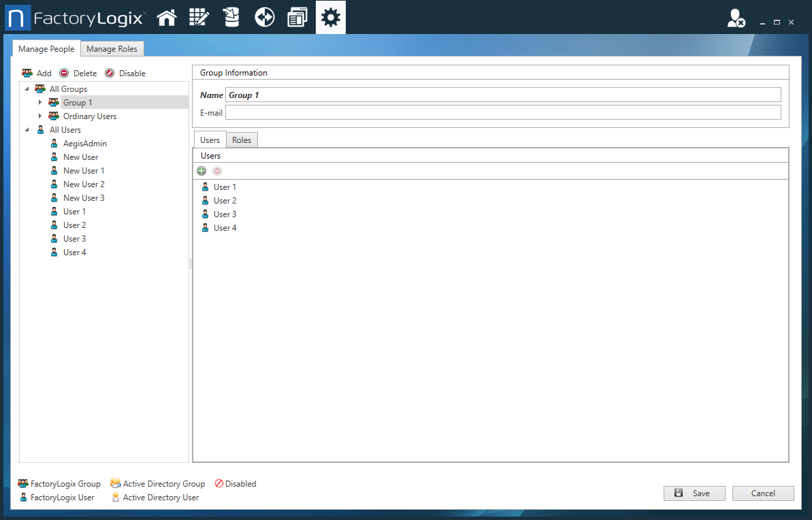Click the logout user icon
Viewport: 812px width, 520px height.
(x=734, y=19)
